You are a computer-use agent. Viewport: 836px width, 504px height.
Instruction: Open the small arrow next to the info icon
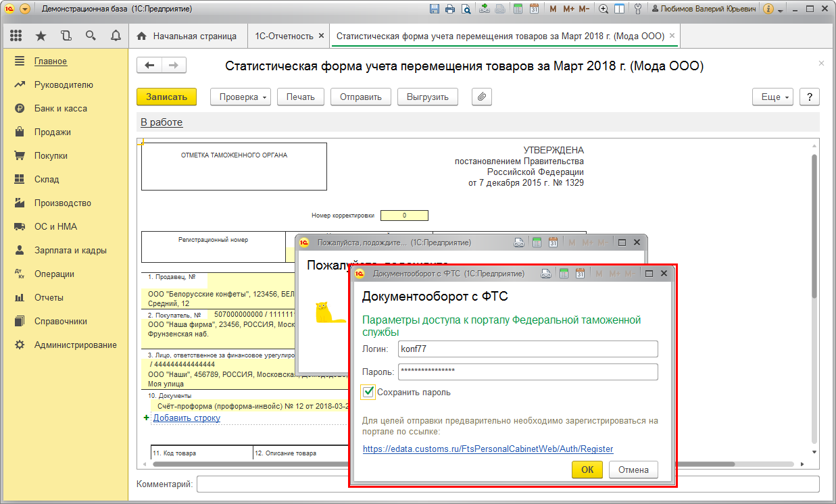(x=781, y=10)
